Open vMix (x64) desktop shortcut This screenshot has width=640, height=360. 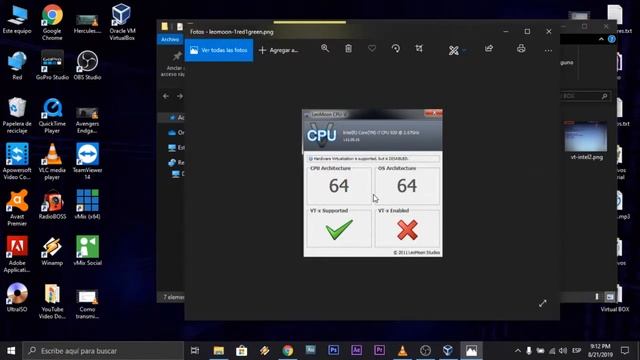click(x=87, y=205)
